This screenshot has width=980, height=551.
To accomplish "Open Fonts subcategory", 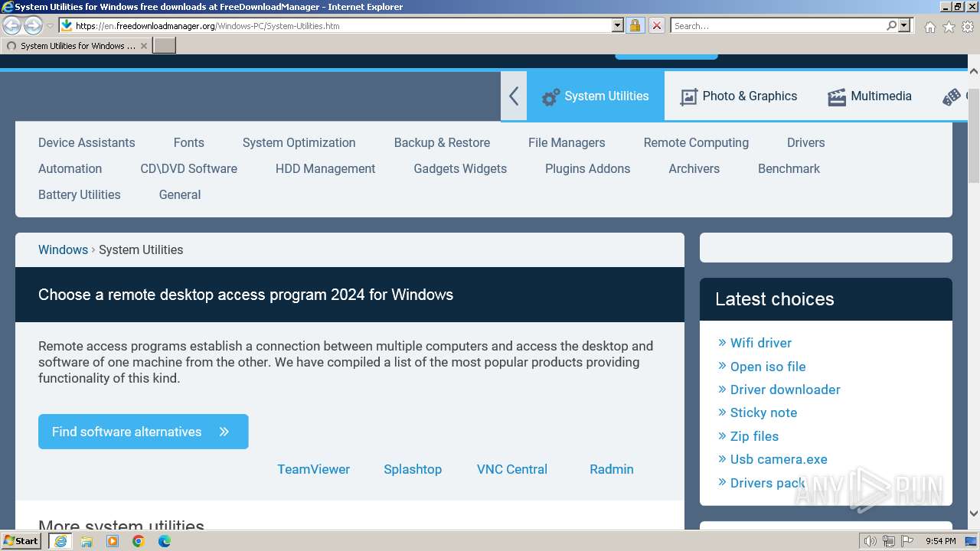I will click(188, 142).
